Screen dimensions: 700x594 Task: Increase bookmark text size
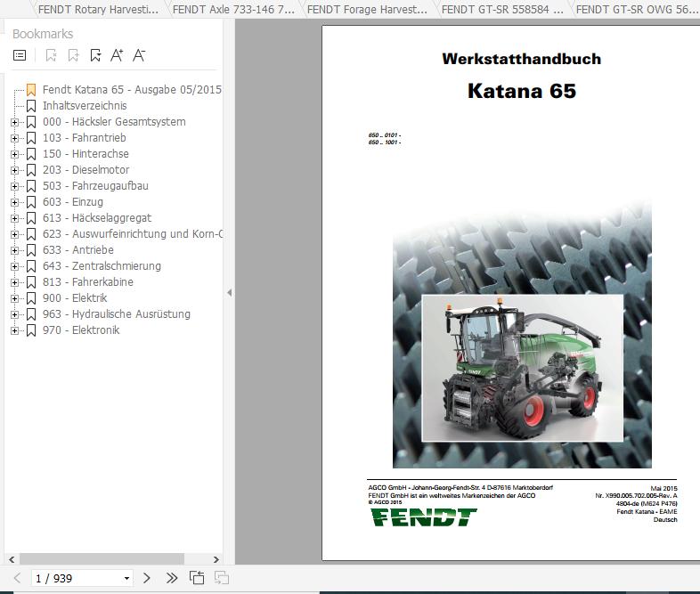pos(117,55)
